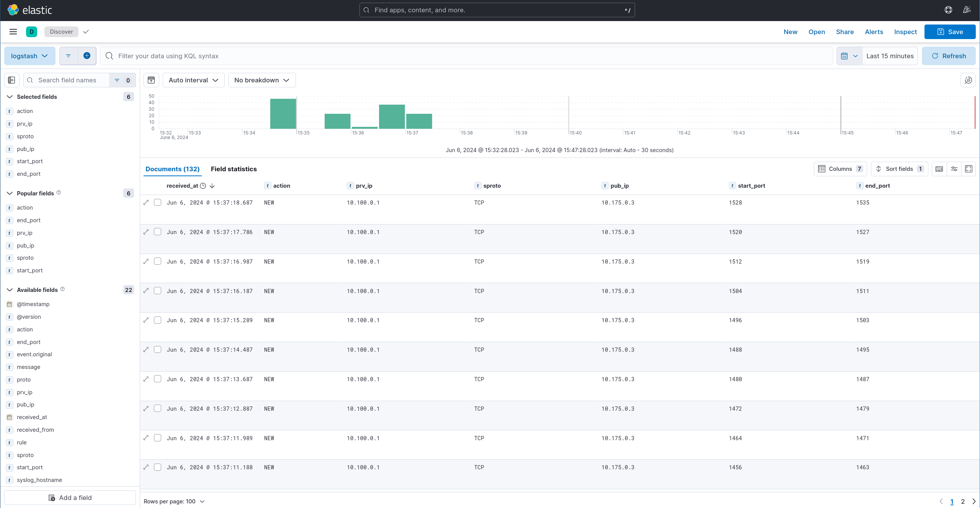The width and height of the screenshot is (980, 508).
Task: Filter fields by type icon
Action: pos(122,80)
